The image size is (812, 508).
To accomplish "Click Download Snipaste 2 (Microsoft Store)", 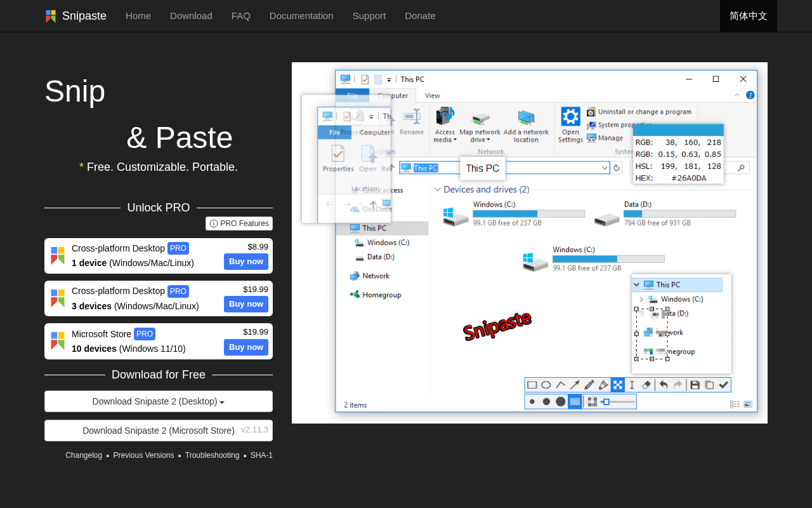I will [159, 431].
